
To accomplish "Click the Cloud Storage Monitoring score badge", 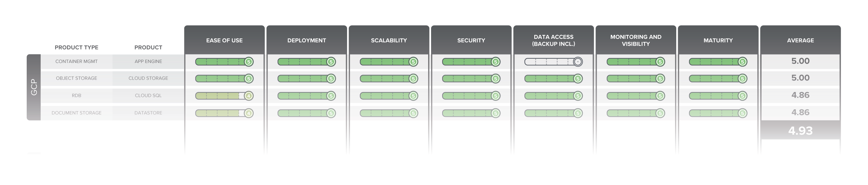I will pos(660,79).
